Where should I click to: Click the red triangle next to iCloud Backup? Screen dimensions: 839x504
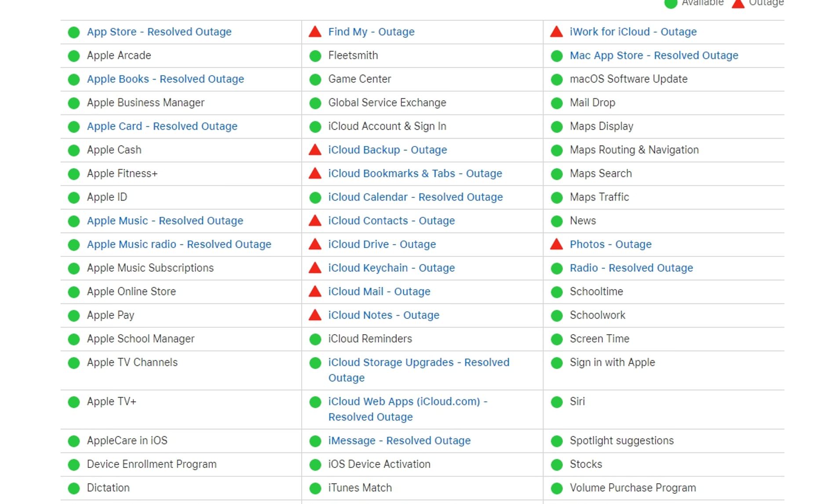(315, 150)
